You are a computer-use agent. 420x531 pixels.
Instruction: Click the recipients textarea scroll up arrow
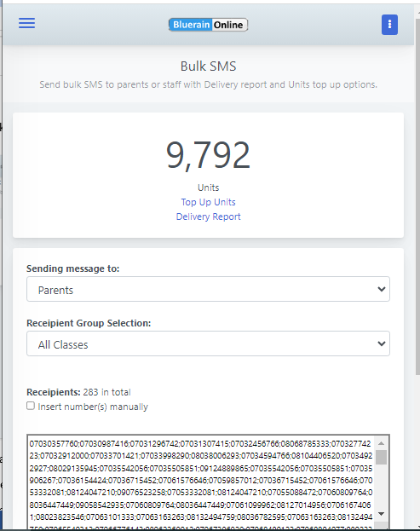coord(382,443)
